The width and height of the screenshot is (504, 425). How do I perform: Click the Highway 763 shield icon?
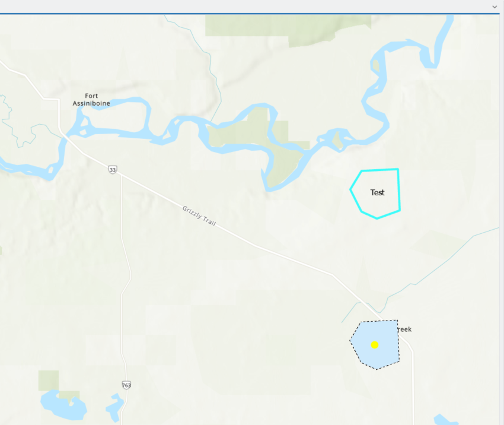(126, 385)
